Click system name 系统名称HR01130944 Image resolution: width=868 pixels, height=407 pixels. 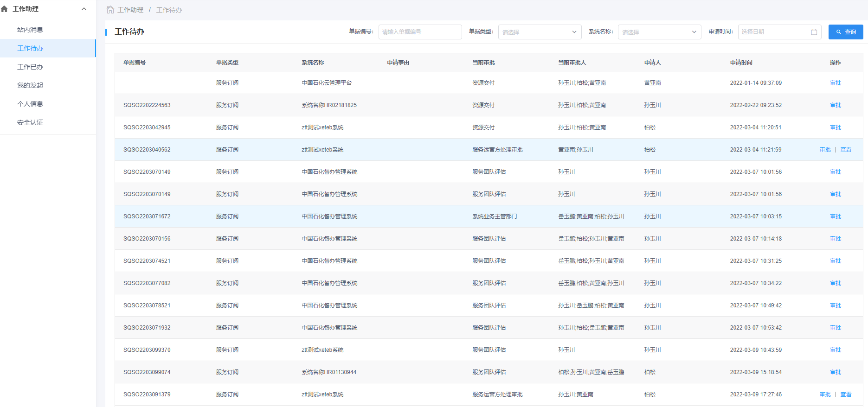pyautogui.click(x=329, y=372)
